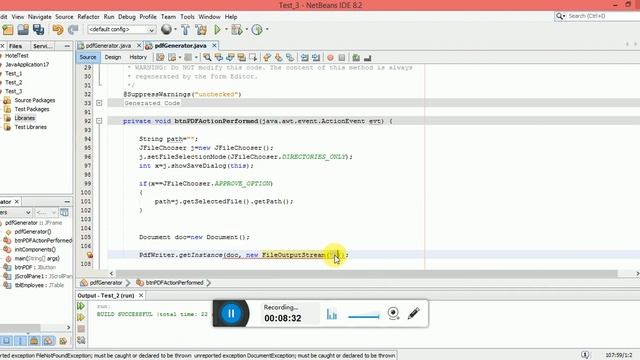Click the Re-run green arrows in Output
The image size is (640, 360).
click(81, 306)
